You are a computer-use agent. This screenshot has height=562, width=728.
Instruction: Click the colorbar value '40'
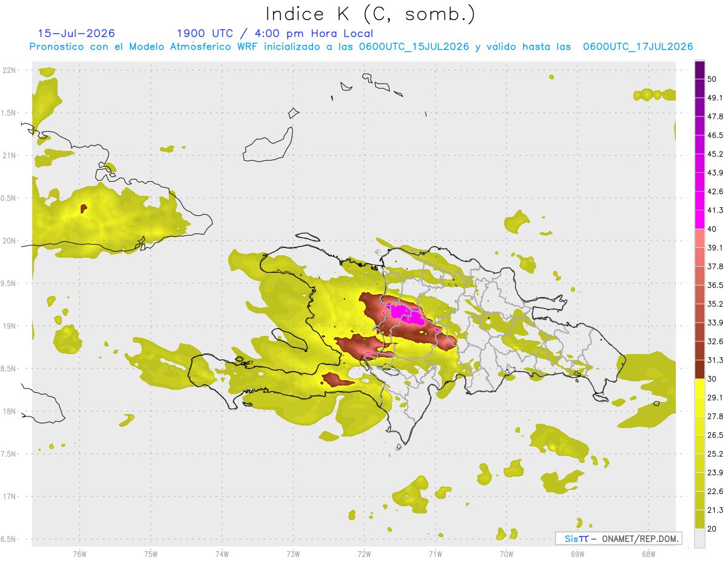[x=713, y=229]
